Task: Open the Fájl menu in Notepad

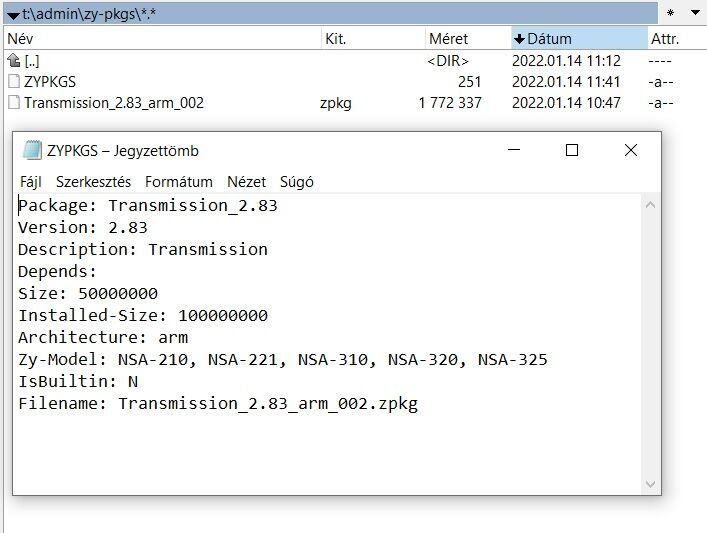Action: (x=31, y=182)
